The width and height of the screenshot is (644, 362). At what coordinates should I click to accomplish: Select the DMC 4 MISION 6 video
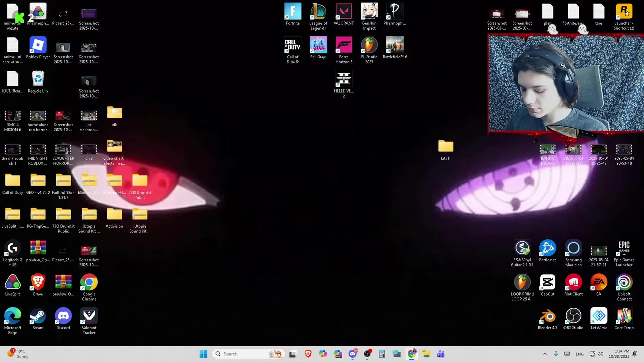click(x=13, y=121)
